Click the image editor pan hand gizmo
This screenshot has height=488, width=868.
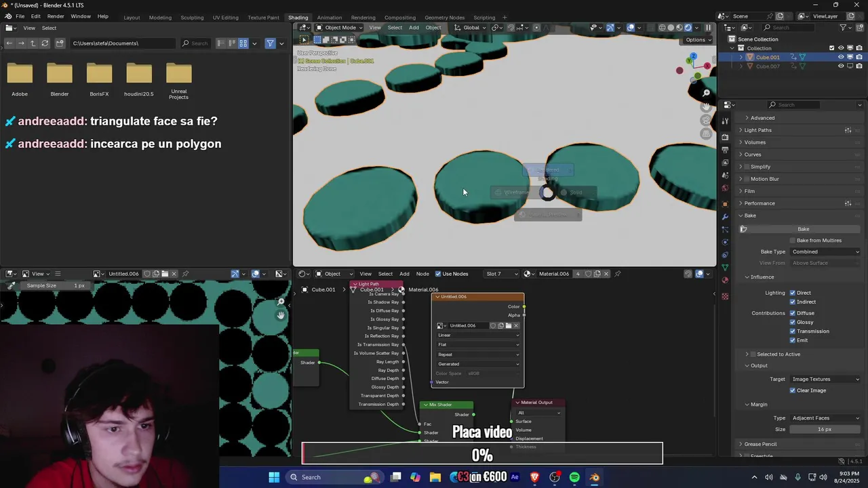[x=281, y=314]
